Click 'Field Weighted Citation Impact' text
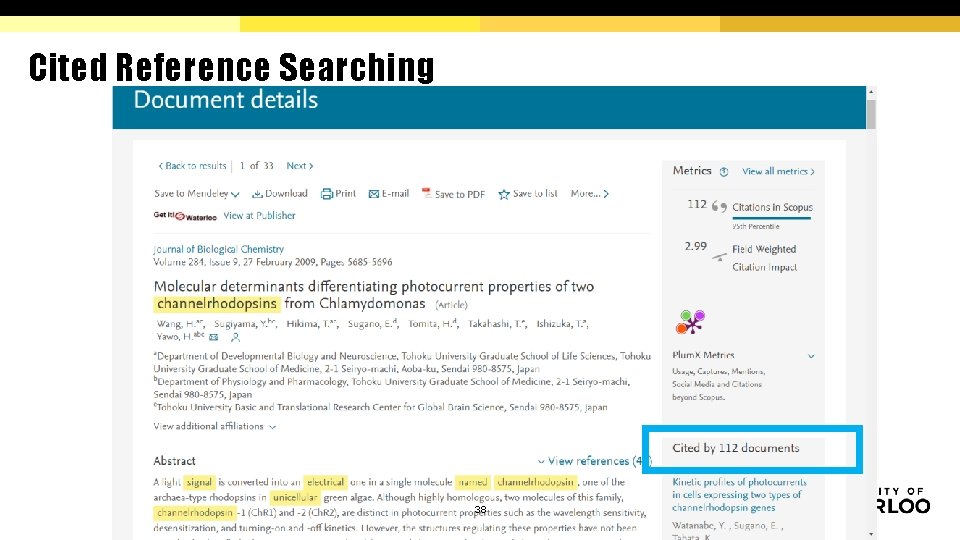This screenshot has height=540, width=960. coord(764,258)
